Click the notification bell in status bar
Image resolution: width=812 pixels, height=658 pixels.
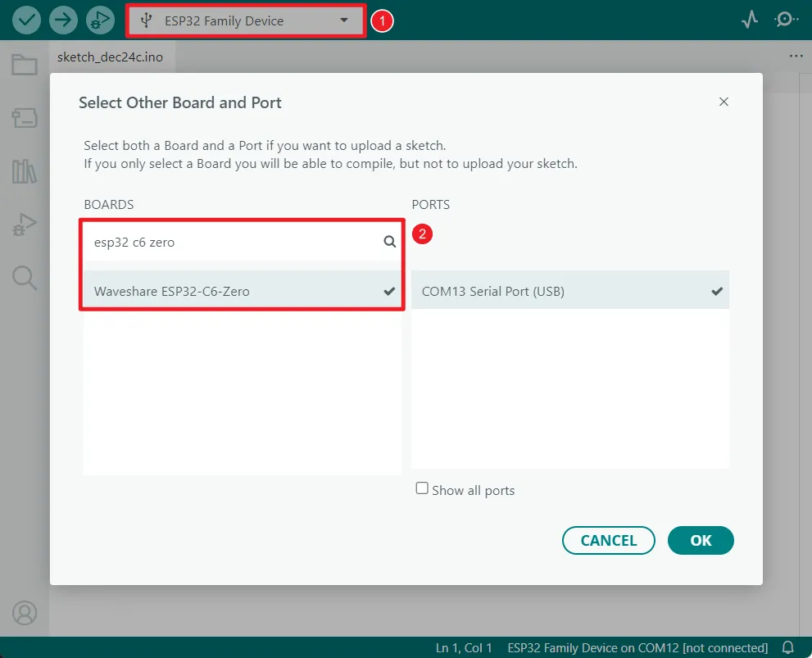787,647
